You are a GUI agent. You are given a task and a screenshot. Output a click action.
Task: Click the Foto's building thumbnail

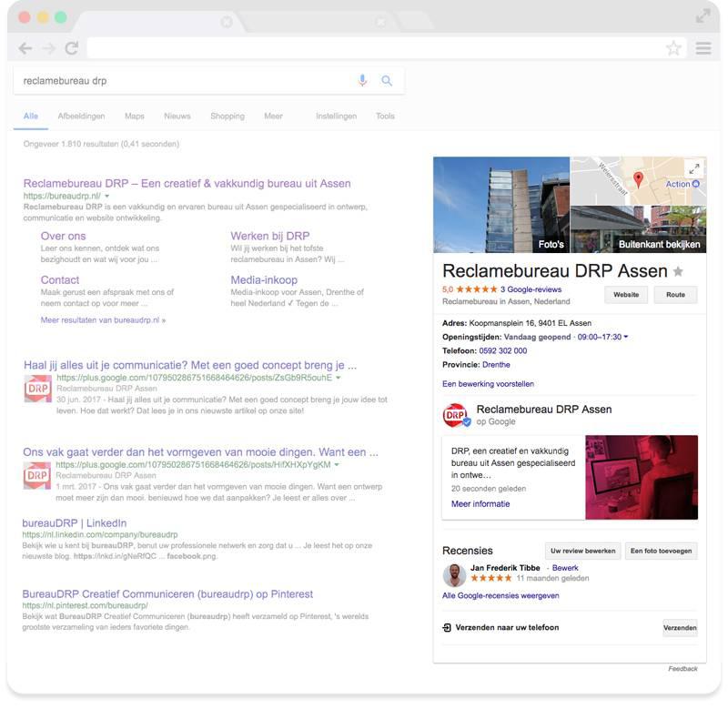tap(501, 205)
